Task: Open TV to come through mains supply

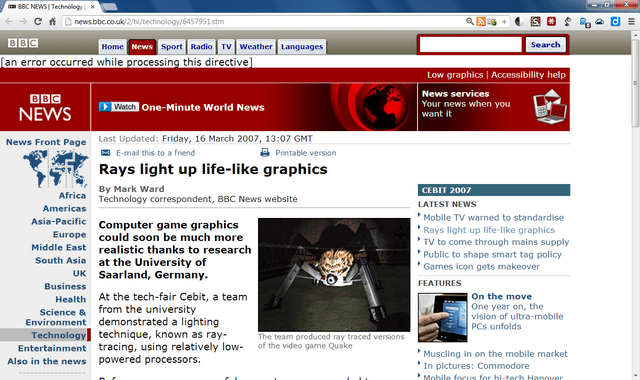Action: point(496,242)
